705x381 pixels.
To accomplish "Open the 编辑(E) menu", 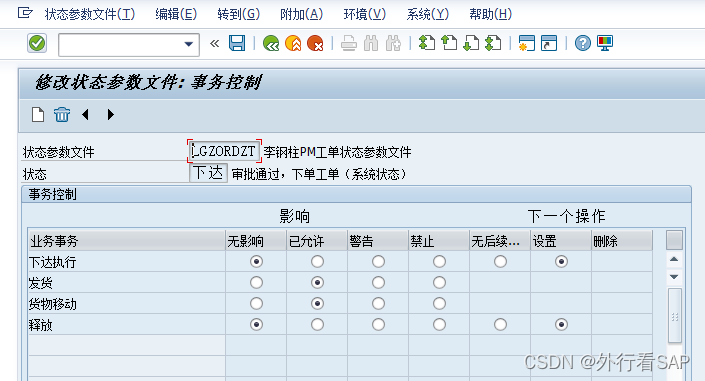I will point(176,14).
